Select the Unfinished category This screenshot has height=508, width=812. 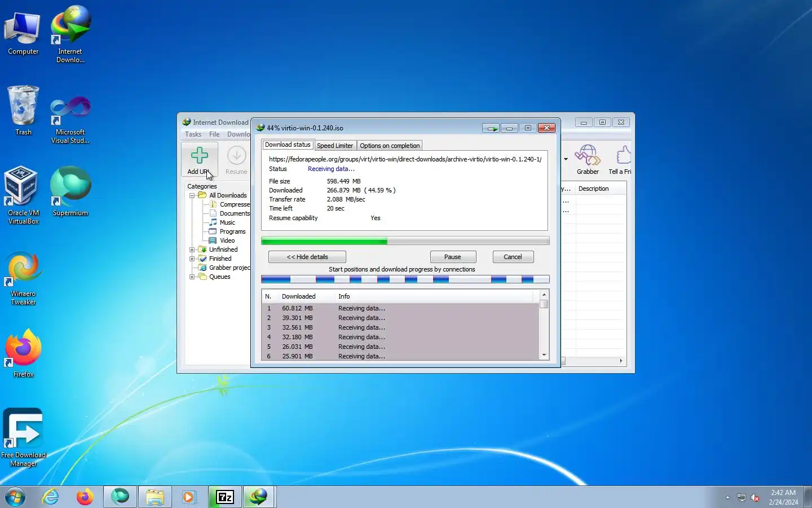click(223, 249)
